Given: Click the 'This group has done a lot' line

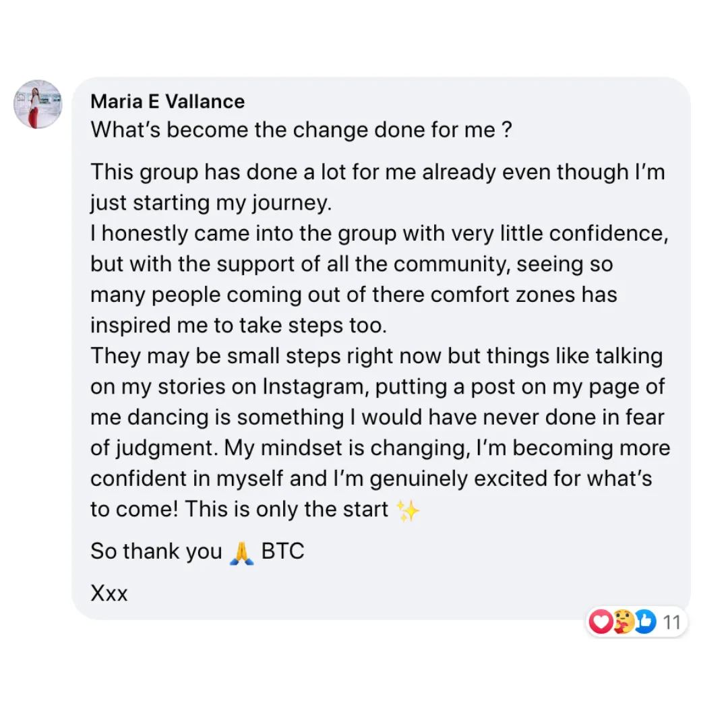Looking at the screenshot, I should pyautogui.click(x=378, y=173).
